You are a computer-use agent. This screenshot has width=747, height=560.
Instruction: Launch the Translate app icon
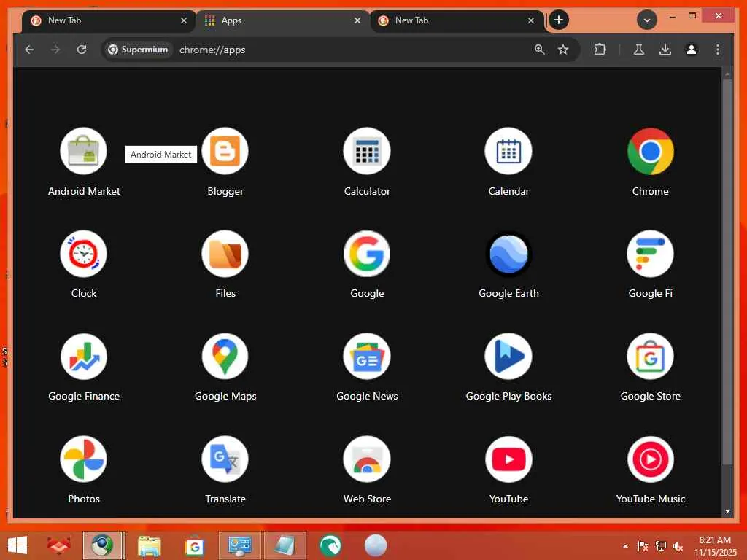225,459
